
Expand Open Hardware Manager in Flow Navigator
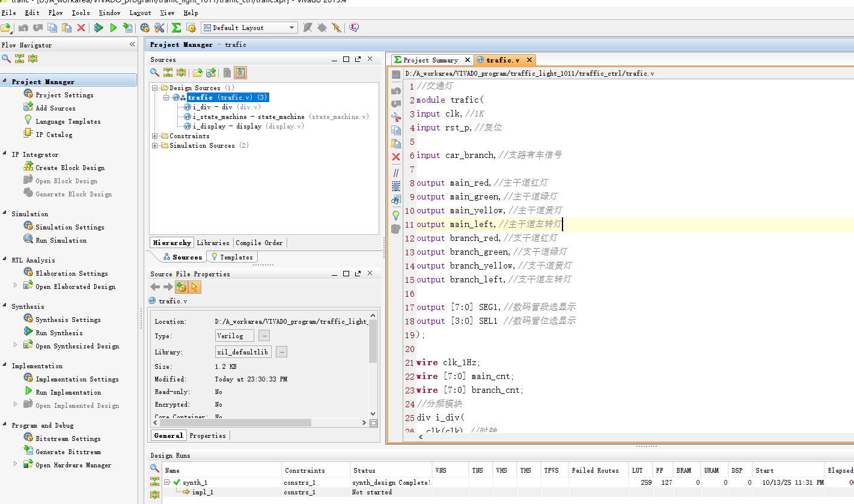(16, 464)
